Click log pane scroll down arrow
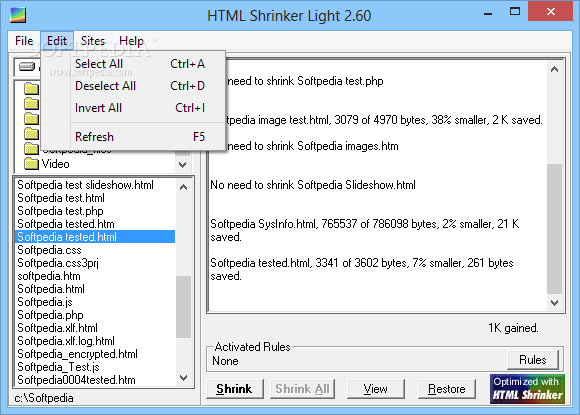This screenshot has width=580, height=415. (x=554, y=303)
